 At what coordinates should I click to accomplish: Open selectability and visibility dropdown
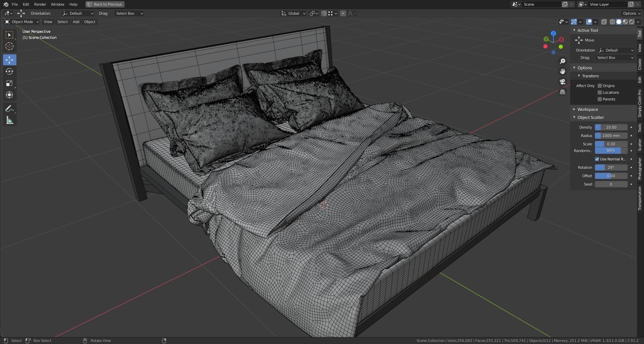pos(563,22)
